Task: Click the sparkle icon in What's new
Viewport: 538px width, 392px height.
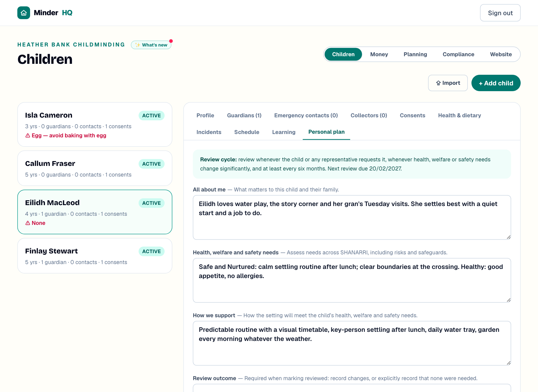Action: tap(138, 45)
